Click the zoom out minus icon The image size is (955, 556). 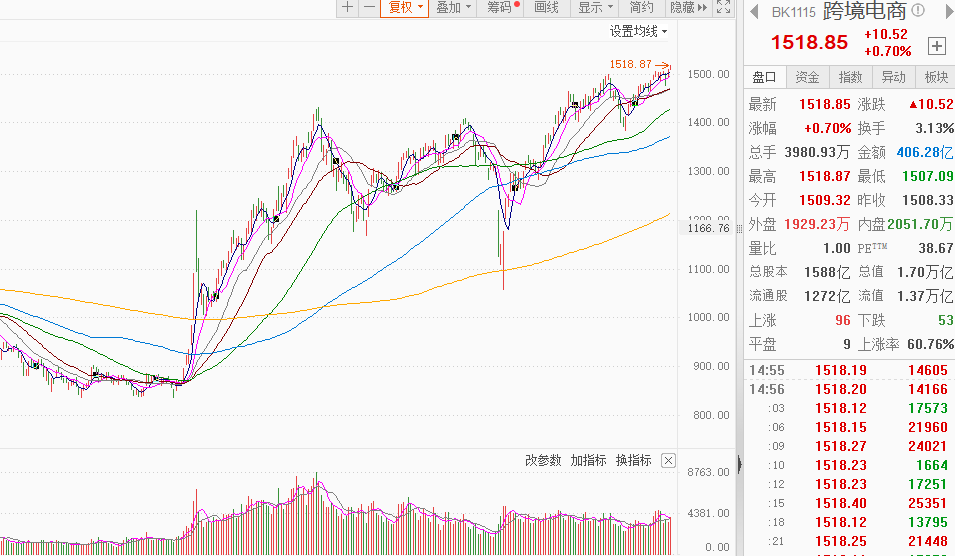tap(368, 7)
